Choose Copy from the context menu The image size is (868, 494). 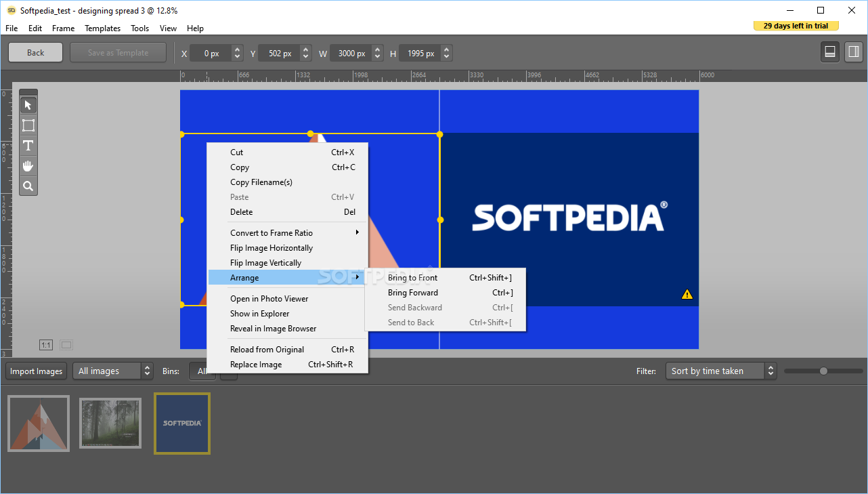(288, 167)
